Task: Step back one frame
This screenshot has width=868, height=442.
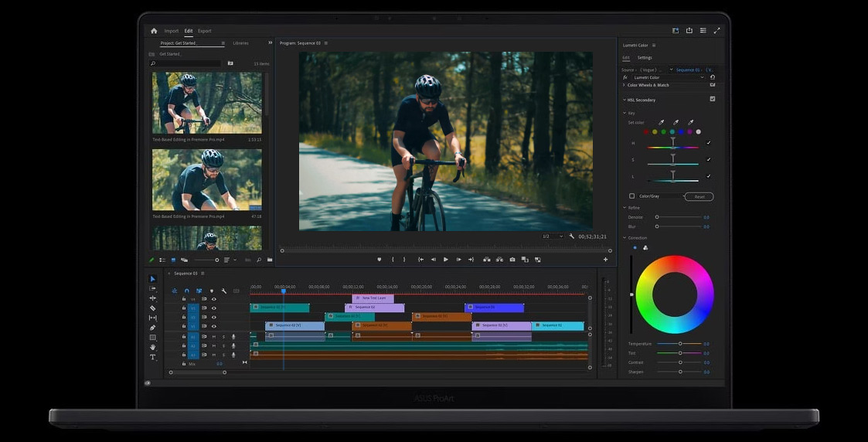Action: (434, 260)
